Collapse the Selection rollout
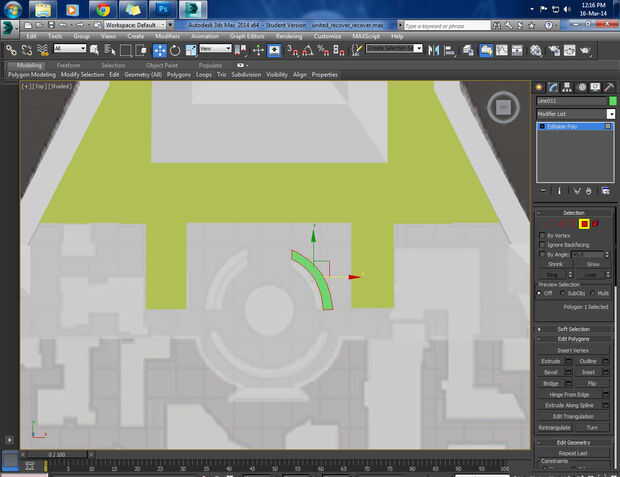This screenshot has height=477, width=620. coord(573,213)
